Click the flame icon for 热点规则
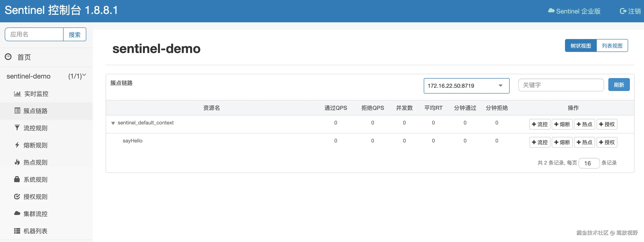The image size is (644, 242). (x=17, y=162)
